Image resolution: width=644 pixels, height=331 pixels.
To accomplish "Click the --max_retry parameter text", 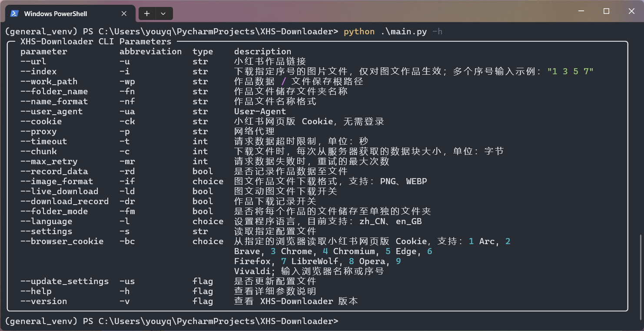I will point(49,161).
